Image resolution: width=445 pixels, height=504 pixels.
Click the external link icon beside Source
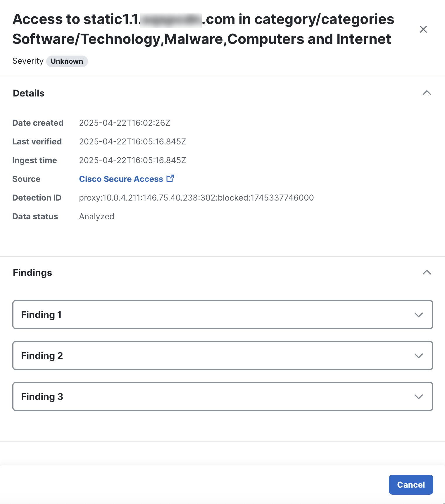[170, 178]
